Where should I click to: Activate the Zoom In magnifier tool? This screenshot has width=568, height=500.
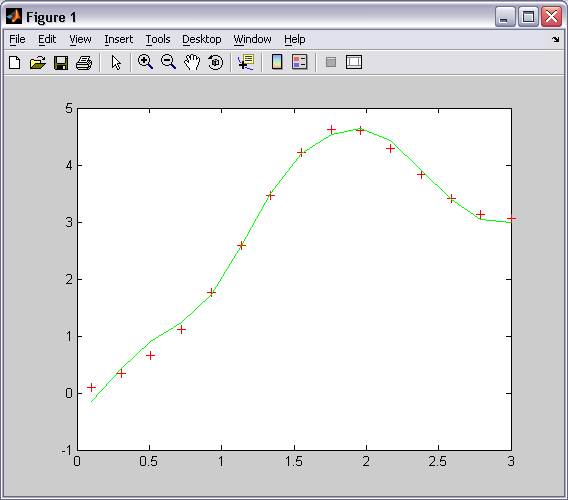145,62
